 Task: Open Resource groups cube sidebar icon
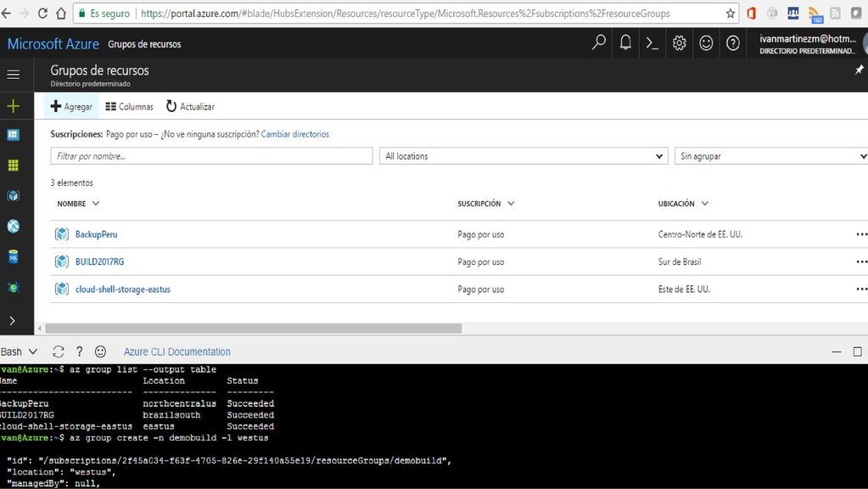[14, 195]
